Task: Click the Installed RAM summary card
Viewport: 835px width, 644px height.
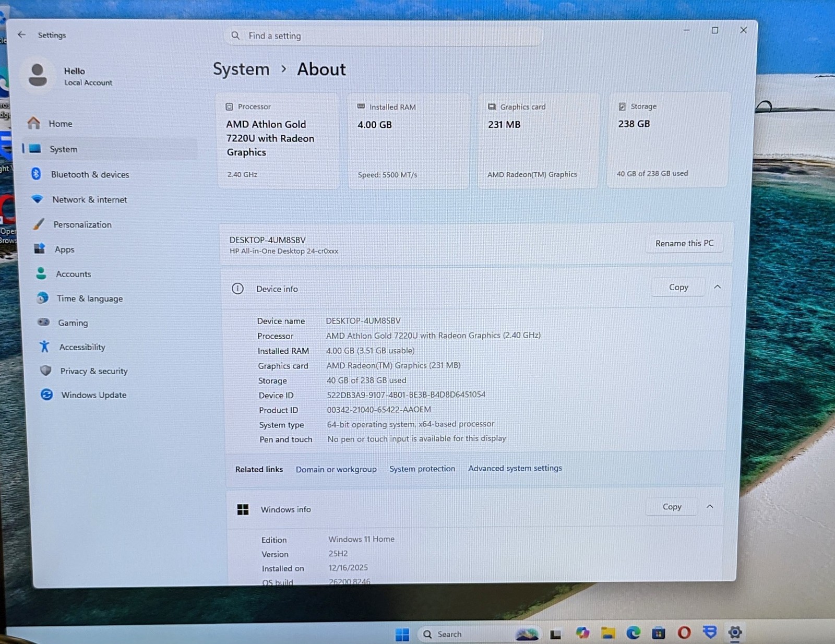Action: coord(408,140)
